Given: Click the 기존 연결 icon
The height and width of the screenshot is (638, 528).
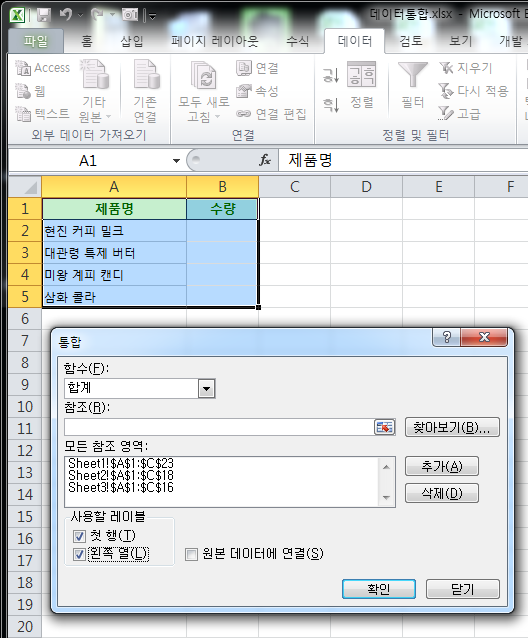Looking at the screenshot, I should coord(146,74).
